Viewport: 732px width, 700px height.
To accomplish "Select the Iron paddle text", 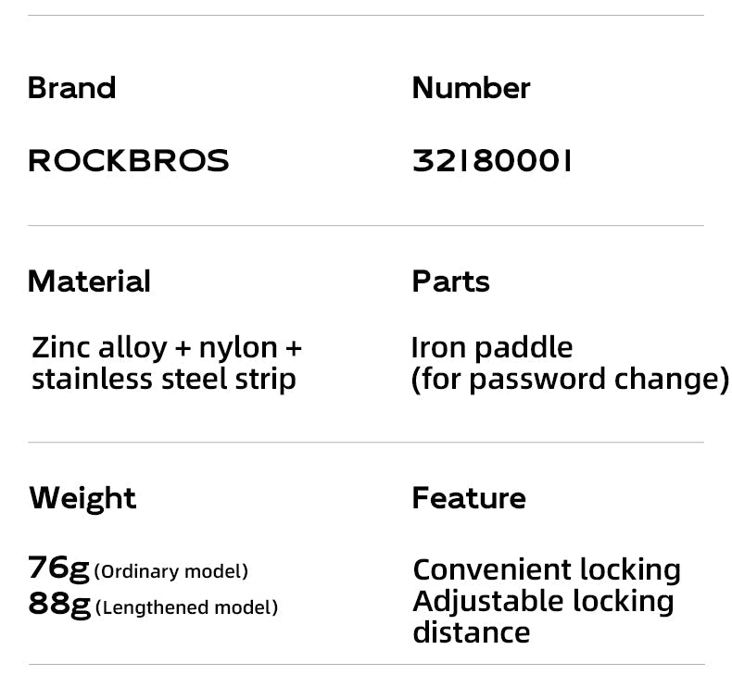I will point(492,348).
